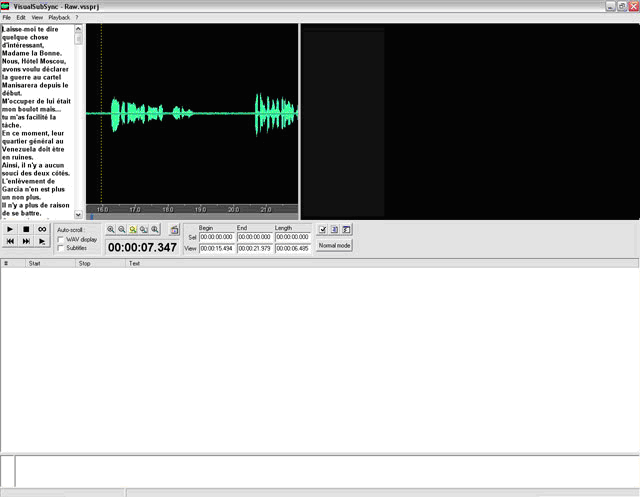Toggle loop playback infinity icon
Viewport: 640px width, 497px height.
click(42, 230)
